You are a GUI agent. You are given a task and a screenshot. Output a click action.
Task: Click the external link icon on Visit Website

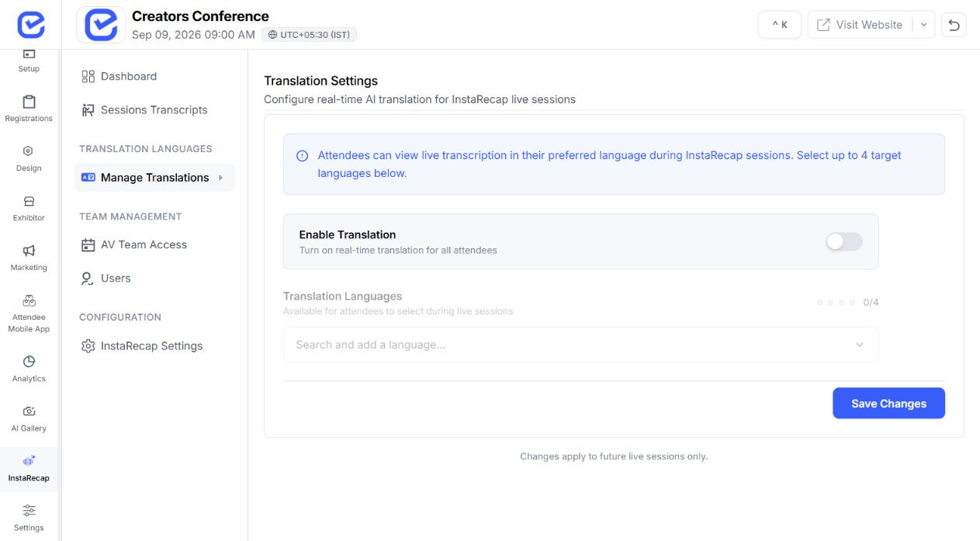coord(823,25)
